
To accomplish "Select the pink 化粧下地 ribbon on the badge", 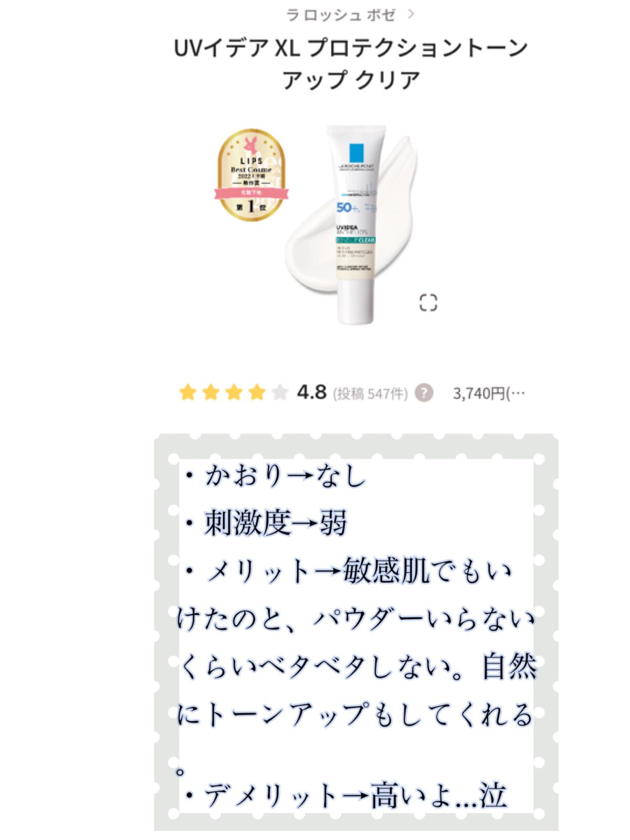I will [x=251, y=193].
